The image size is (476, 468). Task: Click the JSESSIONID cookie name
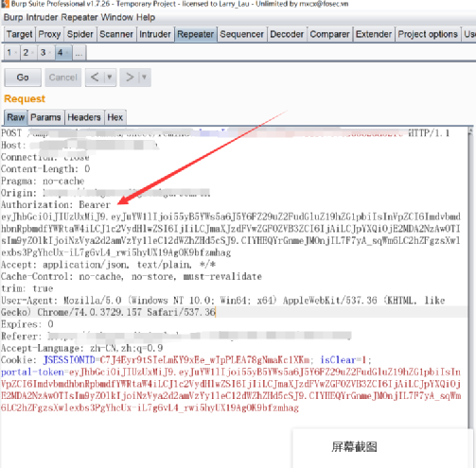[69, 360]
